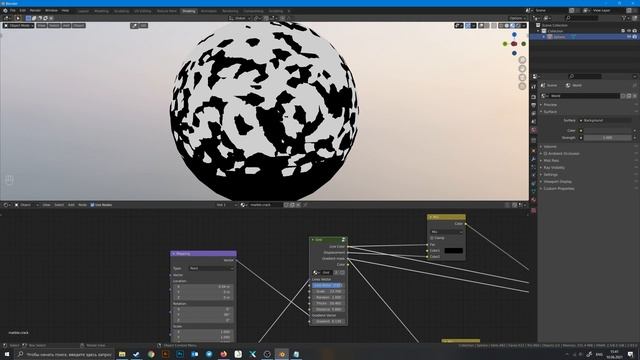Open the File menu
The width and height of the screenshot is (640, 360).
(13, 11)
